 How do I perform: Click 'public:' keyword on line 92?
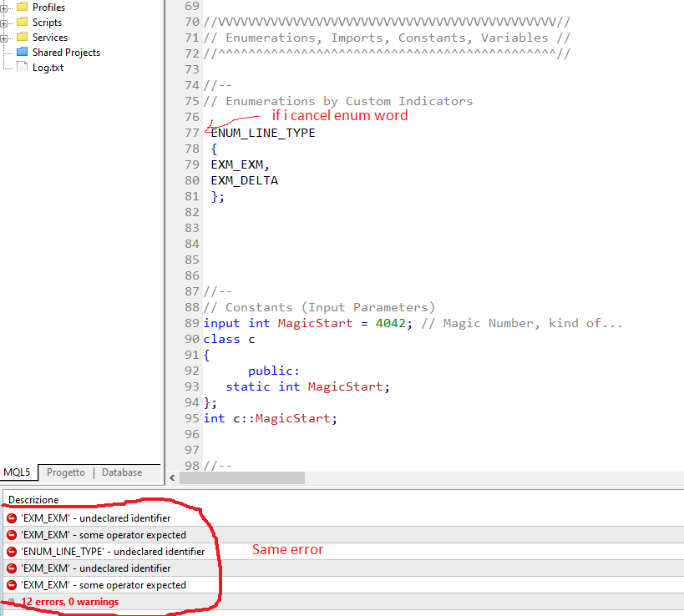[273, 371]
